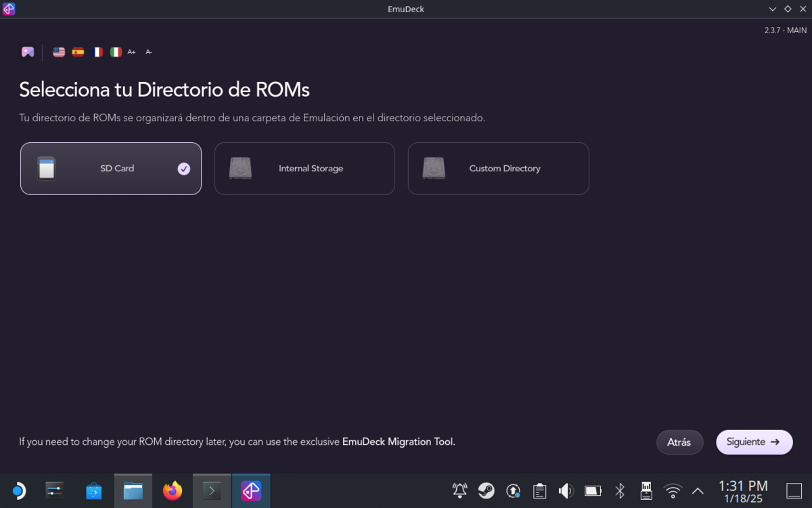The height and width of the screenshot is (508, 812).
Task: Select the French flag language
Action: pyautogui.click(x=97, y=52)
